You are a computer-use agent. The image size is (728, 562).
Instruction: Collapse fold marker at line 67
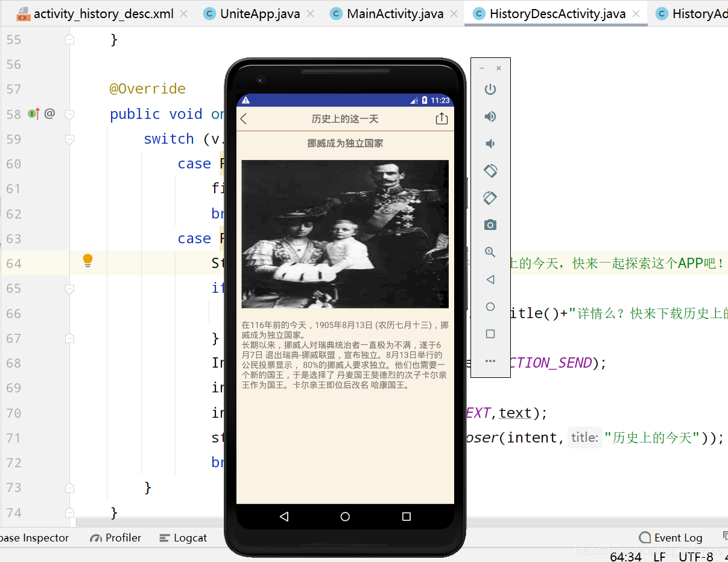pyautogui.click(x=69, y=339)
